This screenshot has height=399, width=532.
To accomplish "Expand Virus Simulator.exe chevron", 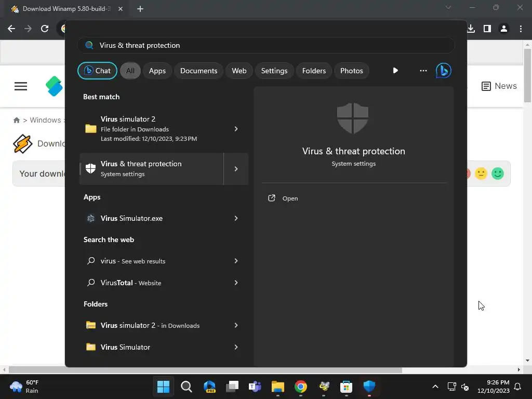I will [x=236, y=218].
